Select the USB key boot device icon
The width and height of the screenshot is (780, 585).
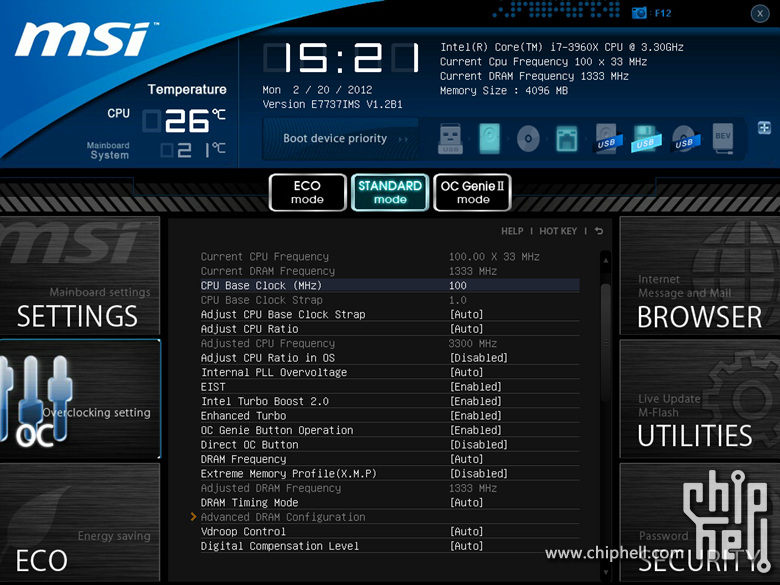pos(451,139)
